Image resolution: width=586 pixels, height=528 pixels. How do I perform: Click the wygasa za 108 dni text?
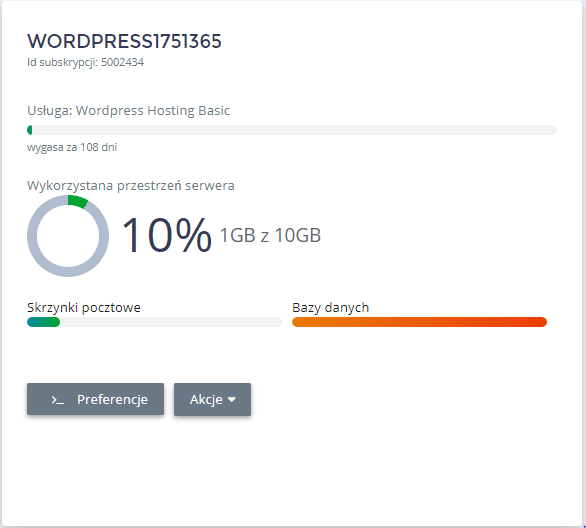click(72, 147)
